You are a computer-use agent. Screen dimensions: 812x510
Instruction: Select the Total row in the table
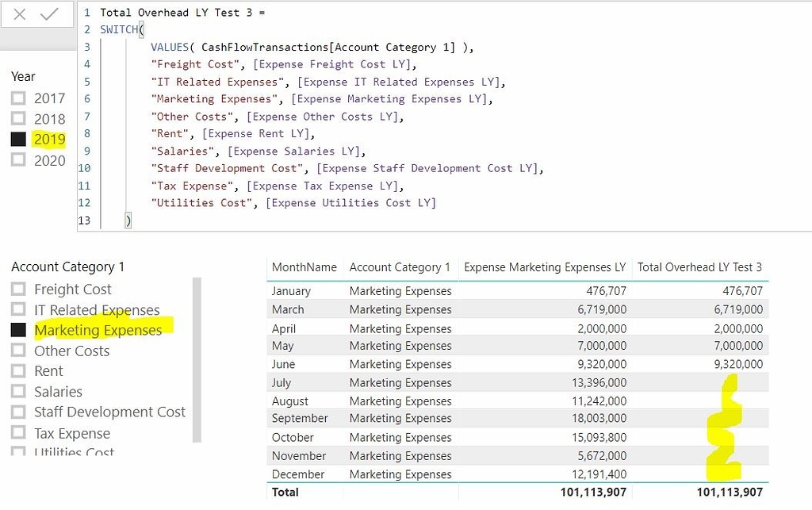(x=396, y=492)
